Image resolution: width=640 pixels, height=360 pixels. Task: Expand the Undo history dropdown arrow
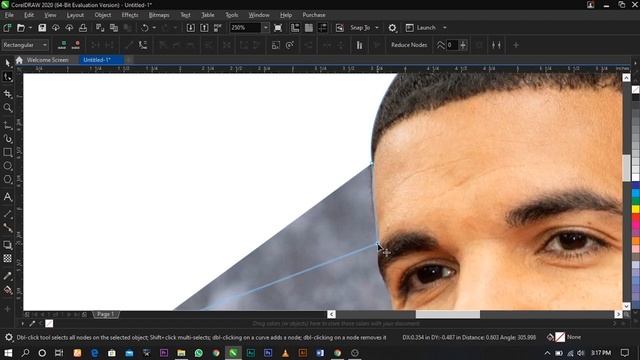pos(154,28)
